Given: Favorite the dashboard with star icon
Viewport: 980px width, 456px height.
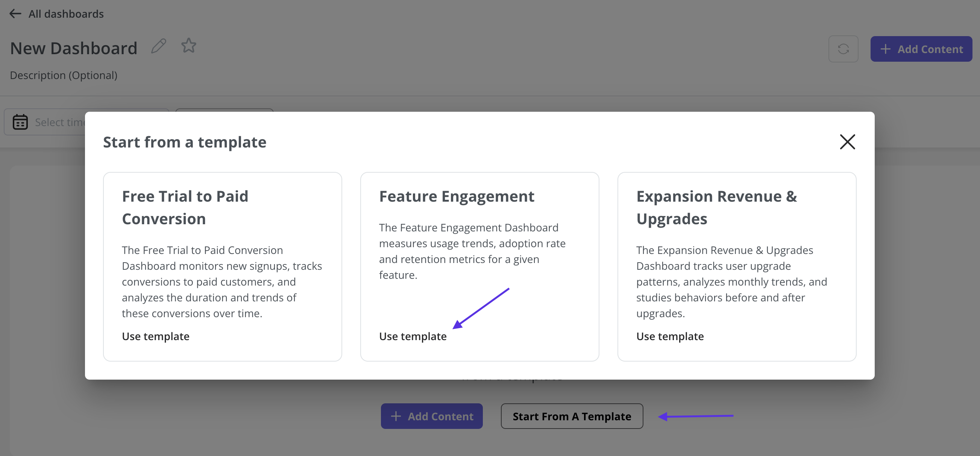Looking at the screenshot, I should coord(188,46).
